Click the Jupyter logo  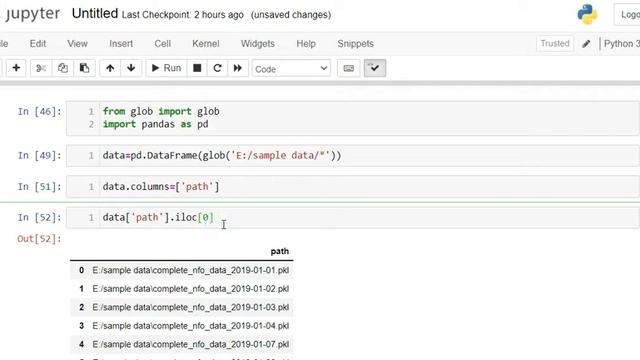point(33,13)
